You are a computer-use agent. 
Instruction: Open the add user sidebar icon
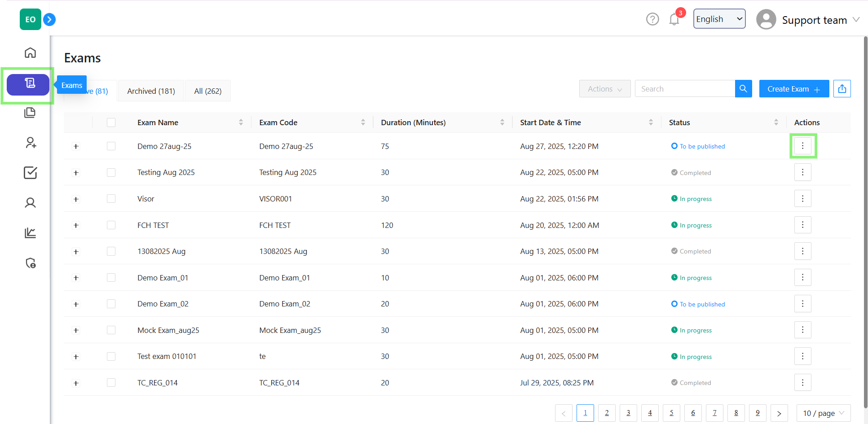click(30, 143)
